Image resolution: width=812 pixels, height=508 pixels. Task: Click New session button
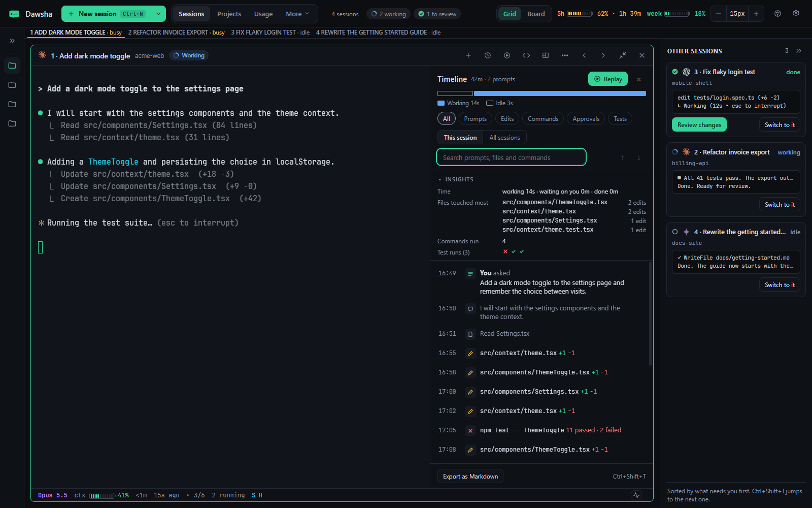(x=106, y=14)
